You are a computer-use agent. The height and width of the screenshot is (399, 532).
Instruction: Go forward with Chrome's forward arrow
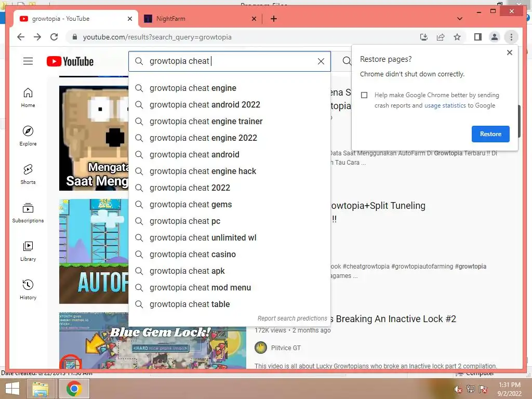(37, 37)
